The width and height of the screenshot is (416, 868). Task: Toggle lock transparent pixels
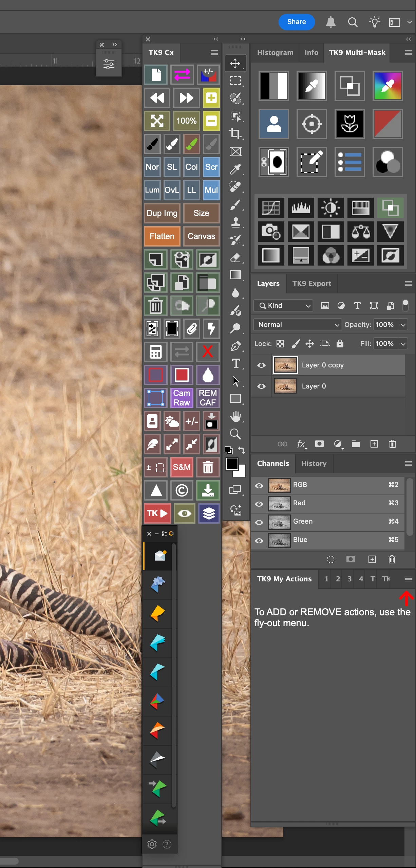[280, 344]
